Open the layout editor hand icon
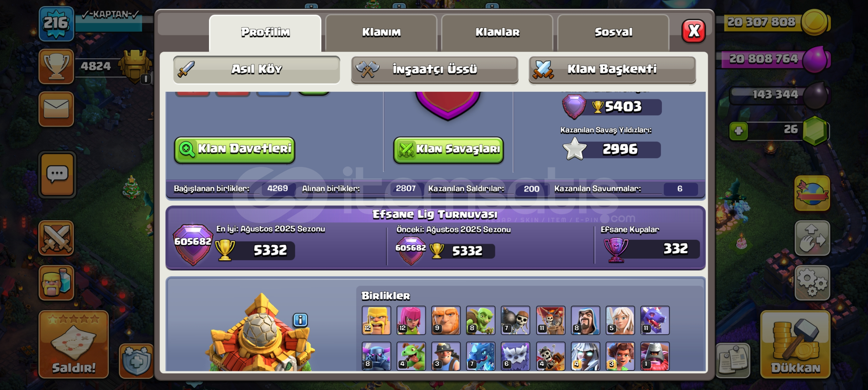868x390 pixels. click(812, 238)
